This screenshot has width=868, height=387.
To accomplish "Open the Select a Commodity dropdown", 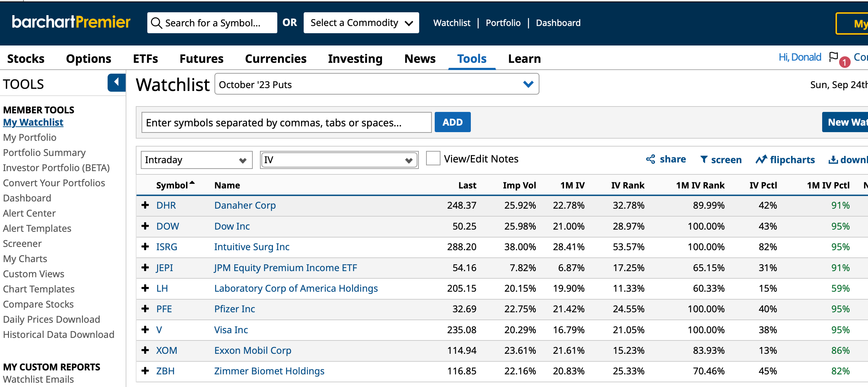I will (361, 23).
